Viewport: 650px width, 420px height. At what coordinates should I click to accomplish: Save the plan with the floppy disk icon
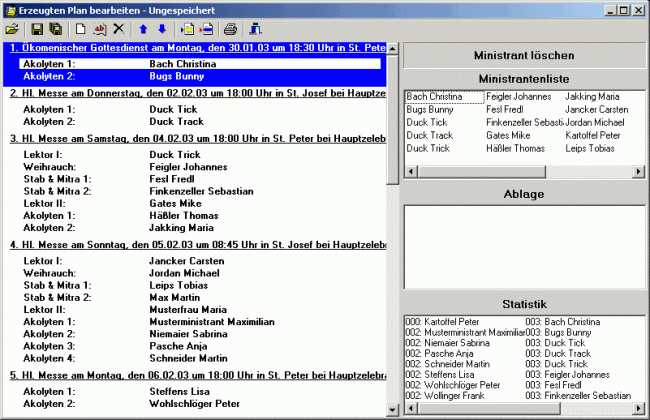click(x=37, y=29)
